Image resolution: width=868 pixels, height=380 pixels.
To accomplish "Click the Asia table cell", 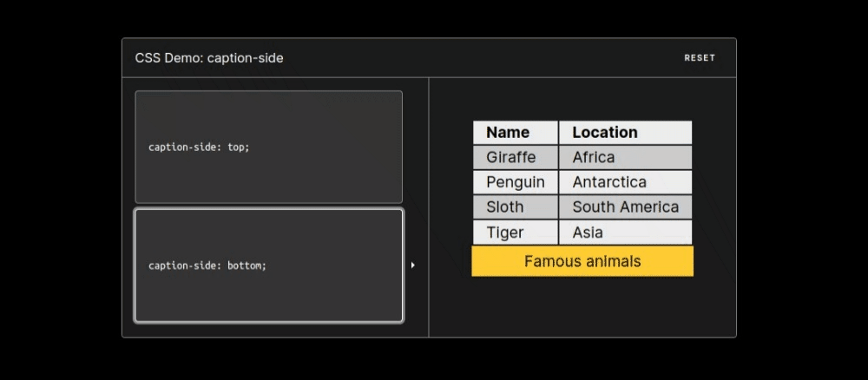I will (626, 233).
